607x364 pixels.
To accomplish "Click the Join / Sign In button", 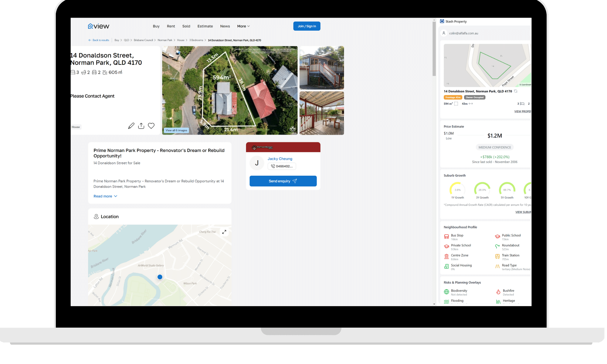I will (307, 26).
